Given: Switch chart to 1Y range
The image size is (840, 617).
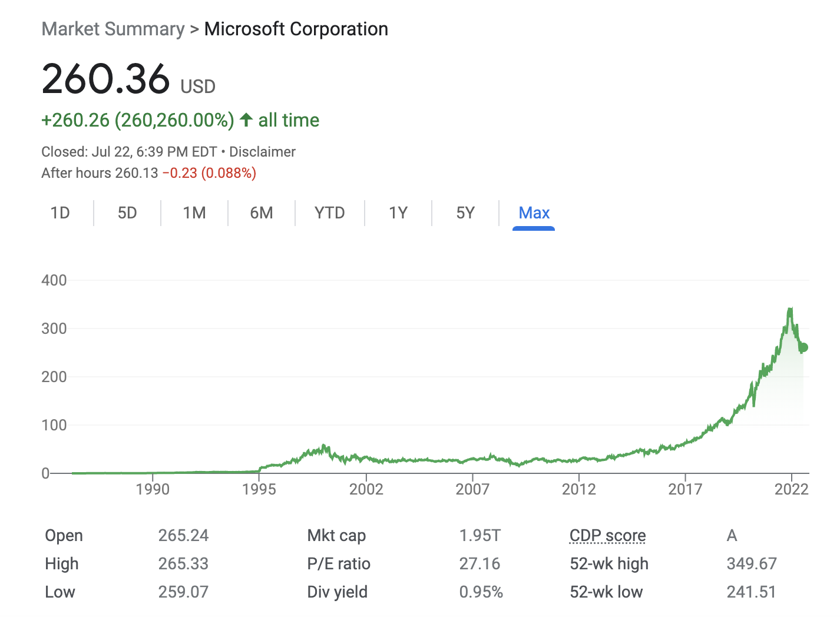Looking at the screenshot, I should tap(398, 213).
